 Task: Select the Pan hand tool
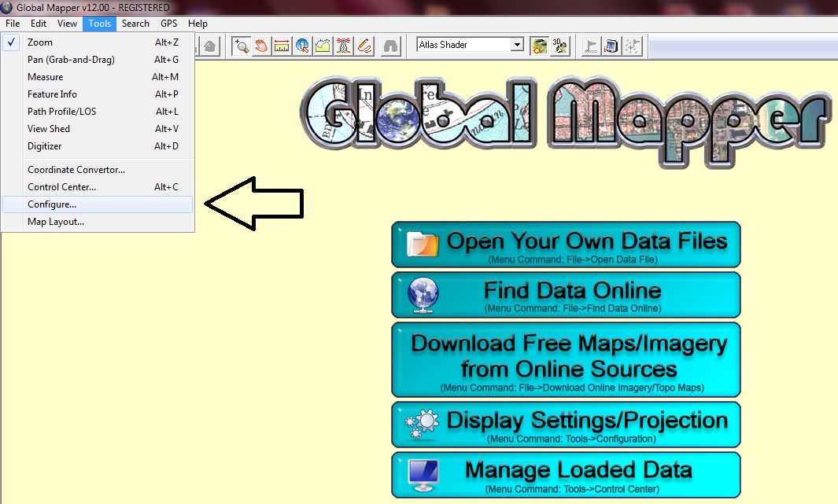(x=261, y=46)
